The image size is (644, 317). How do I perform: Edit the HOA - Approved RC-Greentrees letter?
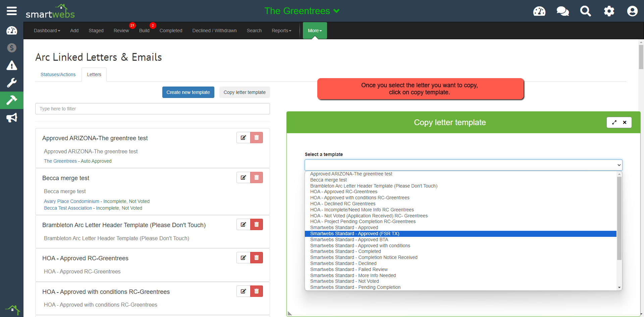244,258
